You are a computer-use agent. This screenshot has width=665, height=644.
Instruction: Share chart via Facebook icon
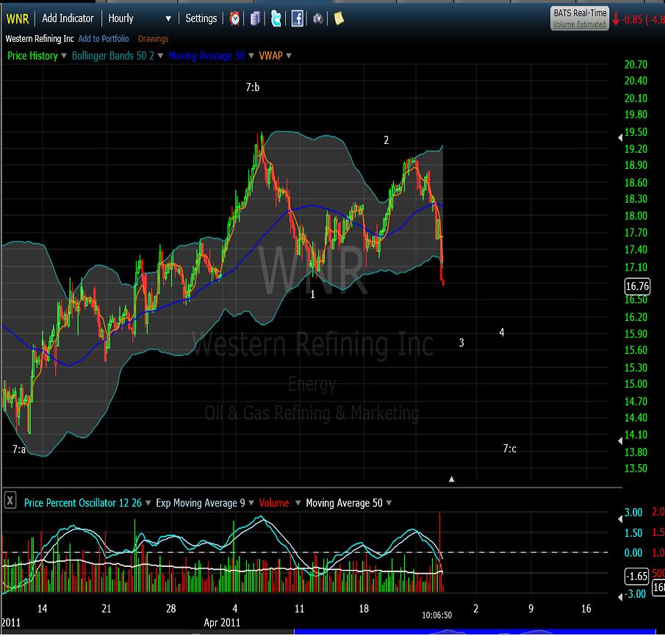(x=297, y=18)
